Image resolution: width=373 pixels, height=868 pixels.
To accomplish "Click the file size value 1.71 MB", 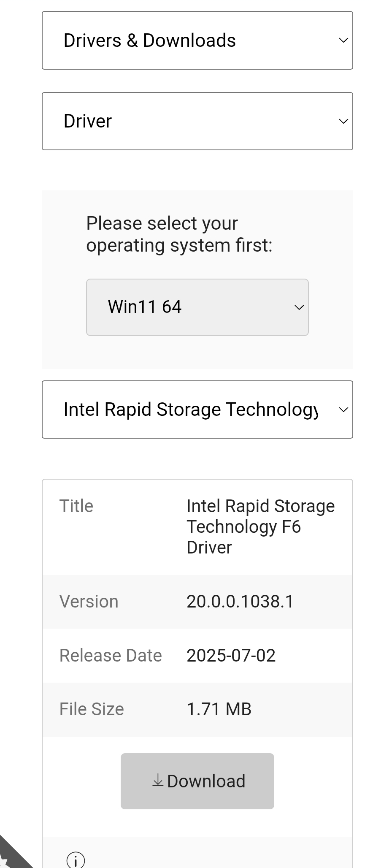I will pos(219,709).
